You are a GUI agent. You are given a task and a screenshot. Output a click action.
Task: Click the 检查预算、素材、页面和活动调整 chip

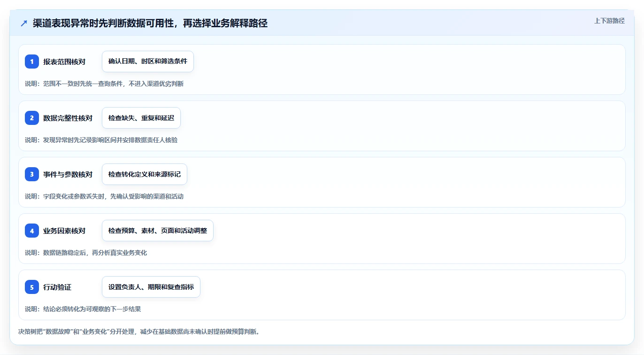(158, 231)
